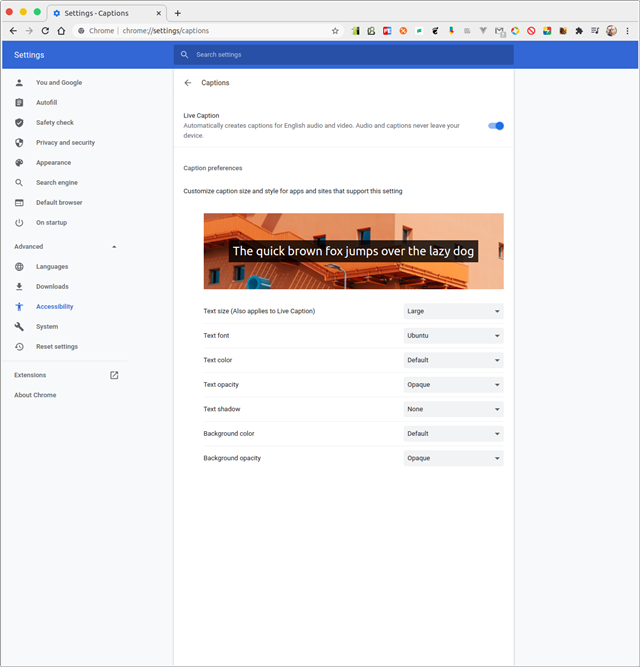Turn off the Live Caption toggle
This screenshot has height=667, width=640.
point(496,125)
